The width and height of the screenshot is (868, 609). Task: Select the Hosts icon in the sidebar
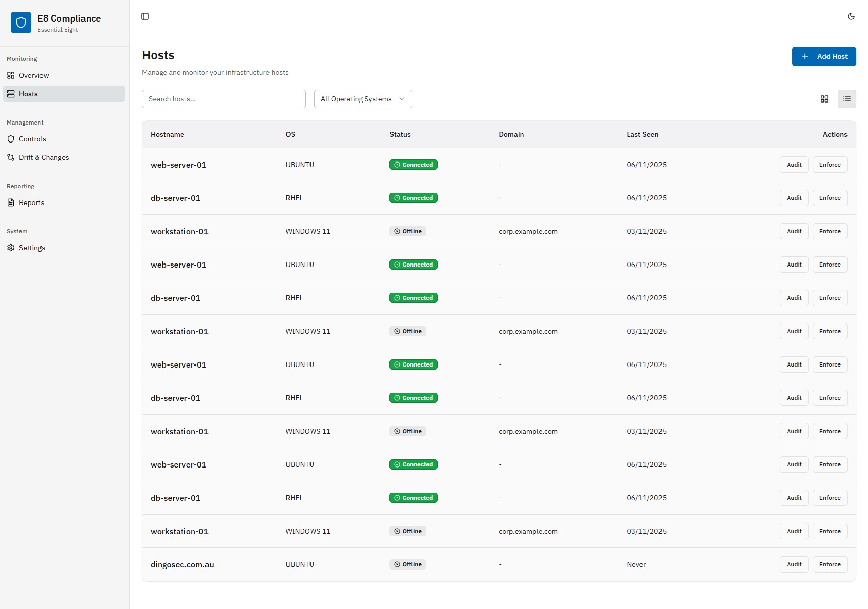tap(11, 93)
